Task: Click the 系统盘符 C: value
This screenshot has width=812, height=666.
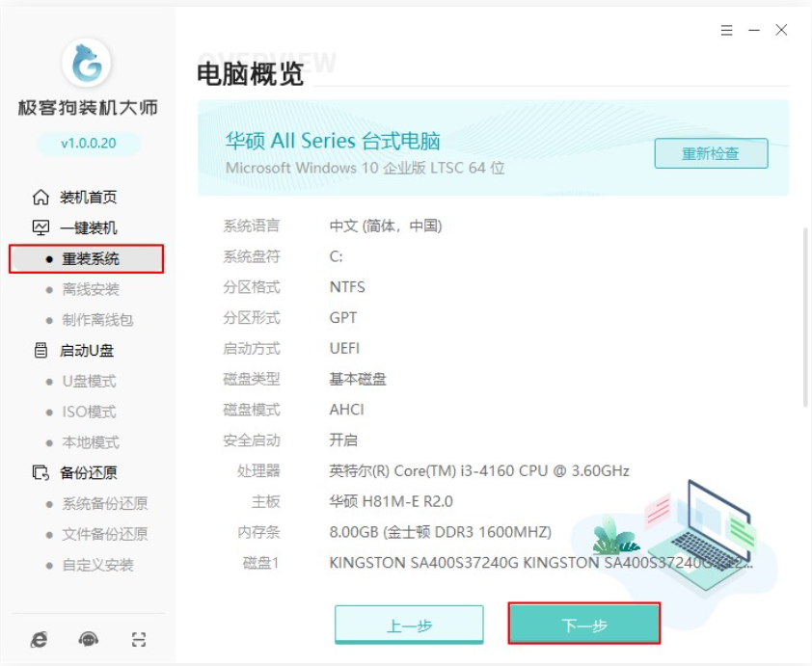Action: [337, 256]
